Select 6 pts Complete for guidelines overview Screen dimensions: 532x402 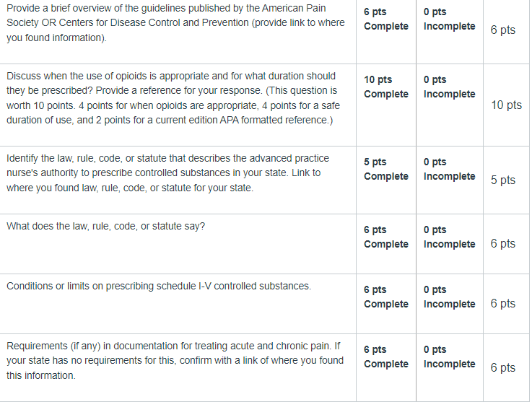tap(385, 19)
